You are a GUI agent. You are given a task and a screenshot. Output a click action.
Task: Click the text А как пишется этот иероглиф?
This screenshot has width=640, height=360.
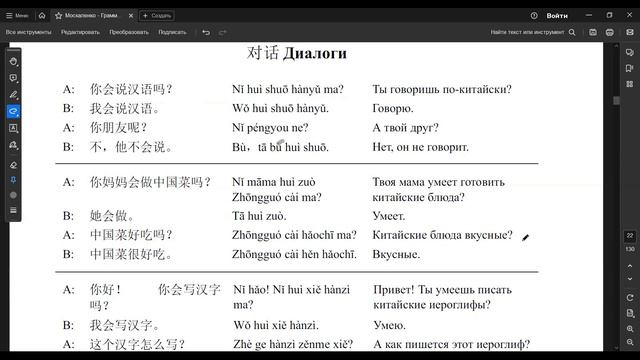(x=451, y=344)
